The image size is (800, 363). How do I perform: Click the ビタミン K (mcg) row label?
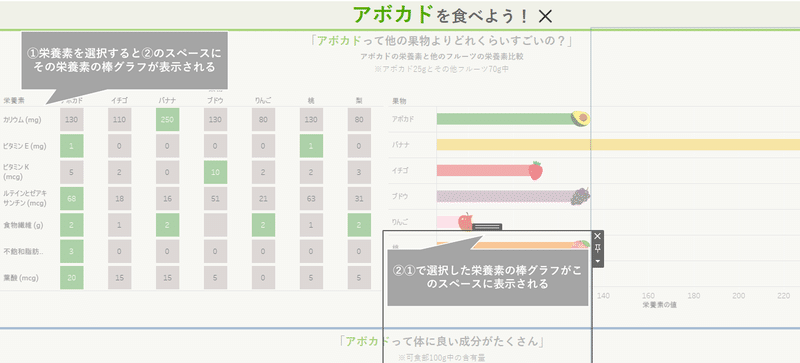15,172
